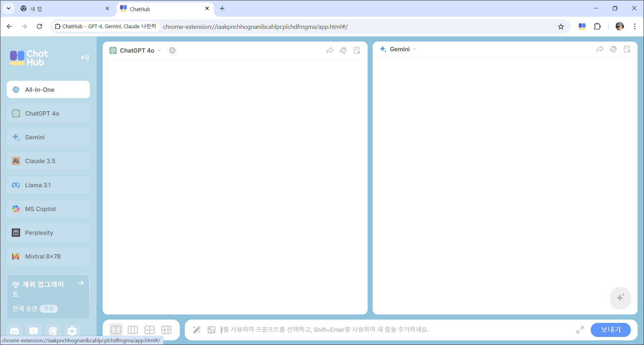This screenshot has height=345, width=644.
Task: Select All-In-One in the sidebar
Action: (48, 89)
